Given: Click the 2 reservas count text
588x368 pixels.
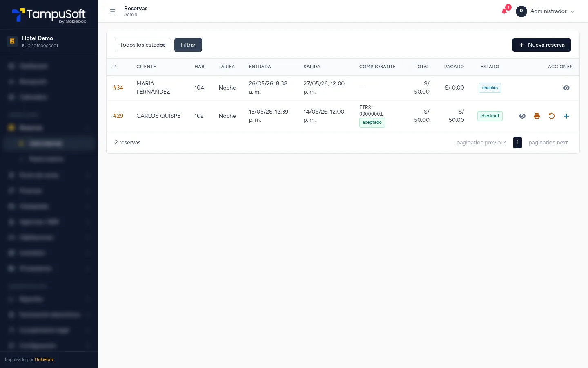Looking at the screenshot, I should [x=127, y=143].
